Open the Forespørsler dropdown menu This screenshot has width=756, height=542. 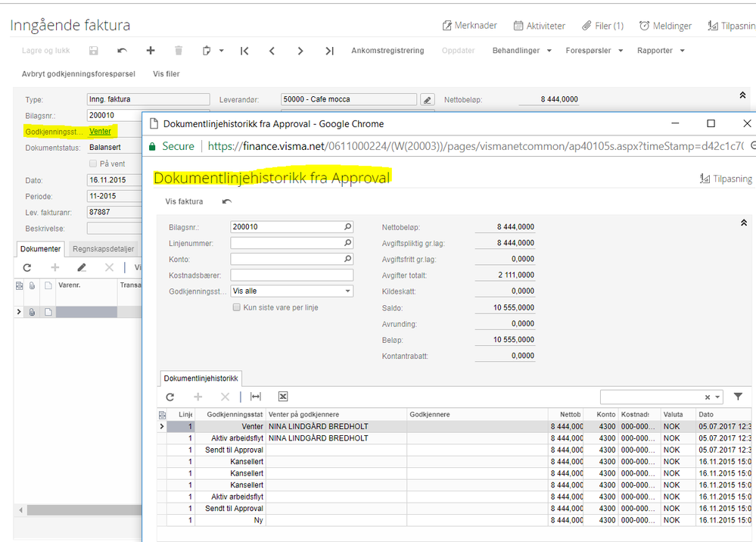[594, 51]
